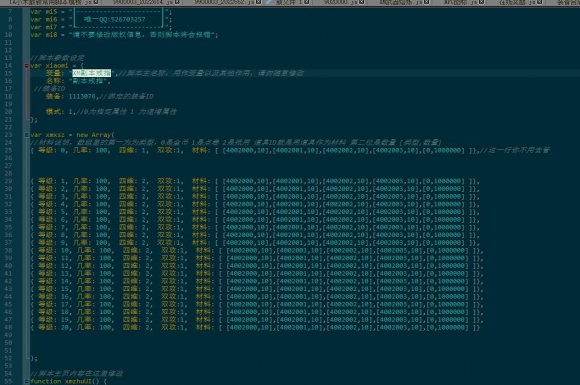
Task: Switch to the 9900003_2022614.js tab
Action: [141, 2]
